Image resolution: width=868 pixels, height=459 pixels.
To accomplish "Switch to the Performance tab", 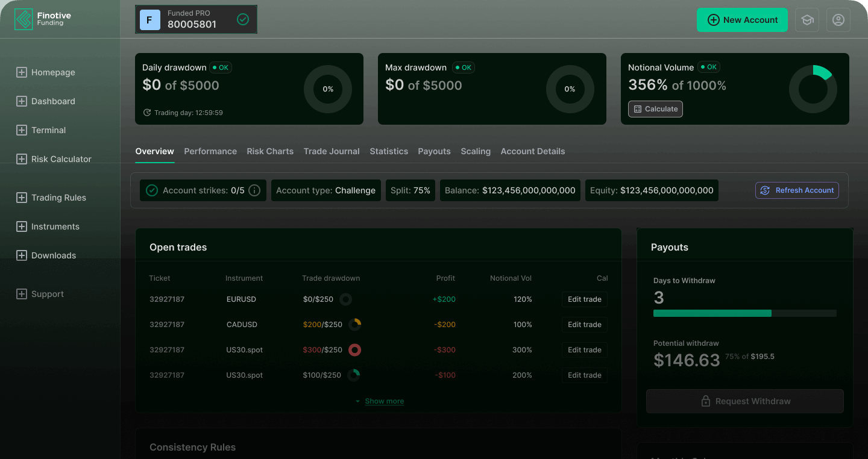I will (x=210, y=151).
